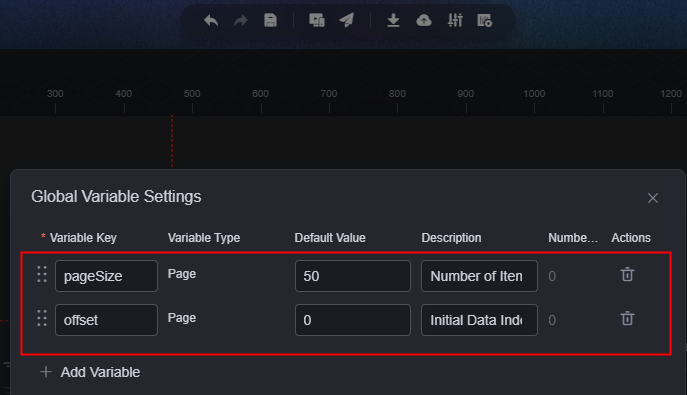Click the Number of Items description field

(479, 276)
